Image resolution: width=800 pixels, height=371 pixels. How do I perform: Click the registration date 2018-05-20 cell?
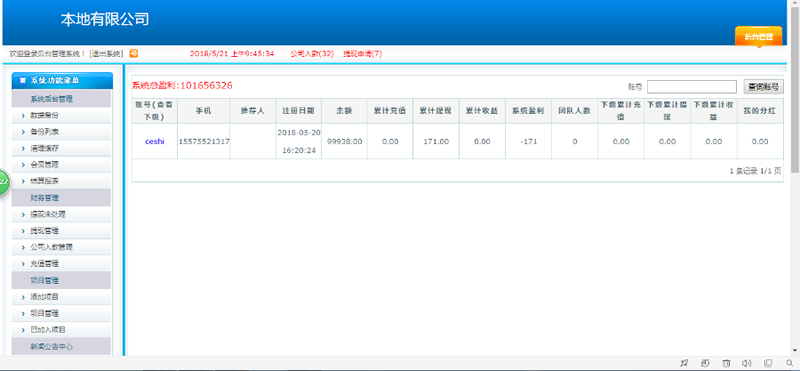click(299, 141)
